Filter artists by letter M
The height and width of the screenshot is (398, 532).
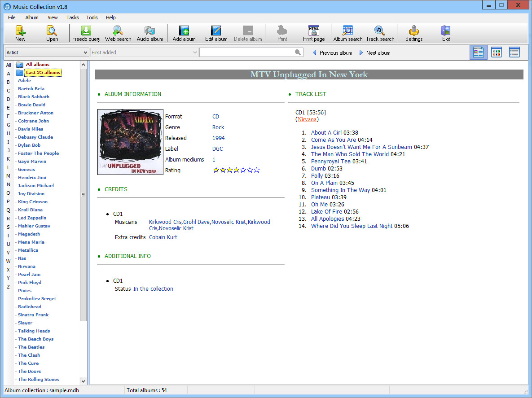pyautogui.click(x=9, y=176)
